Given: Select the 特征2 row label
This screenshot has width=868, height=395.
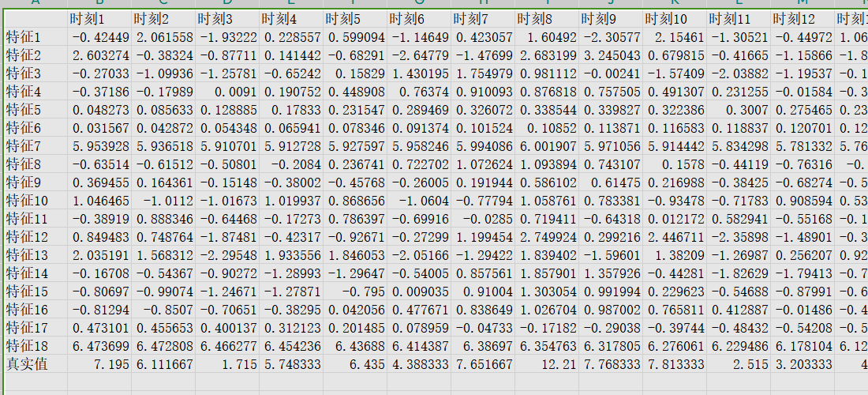Looking at the screenshot, I should point(36,55).
